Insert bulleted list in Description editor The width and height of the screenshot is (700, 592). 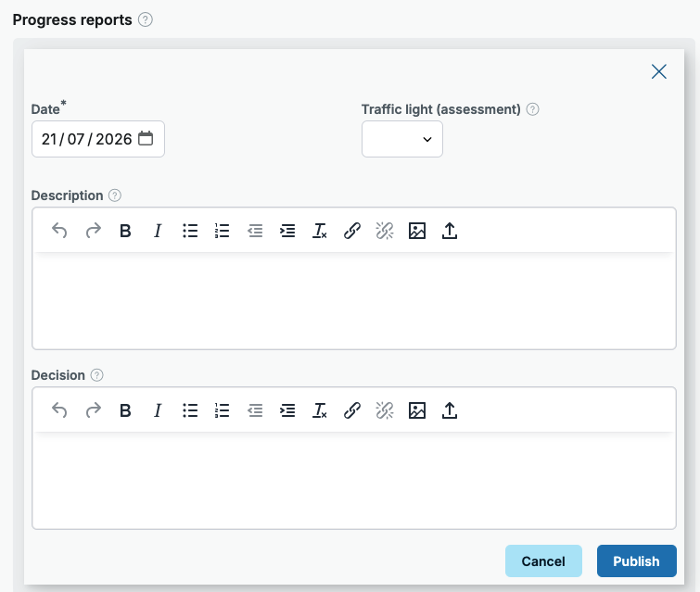coord(190,231)
